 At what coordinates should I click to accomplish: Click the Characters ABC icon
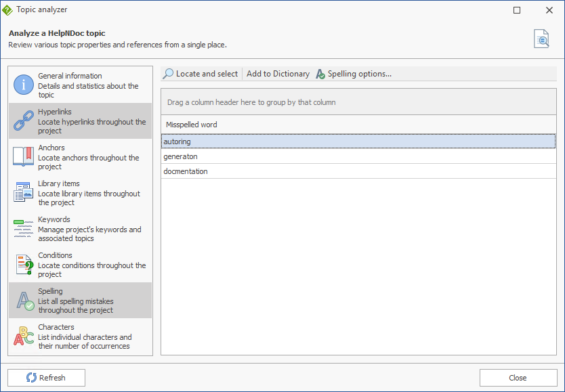pos(24,336)
